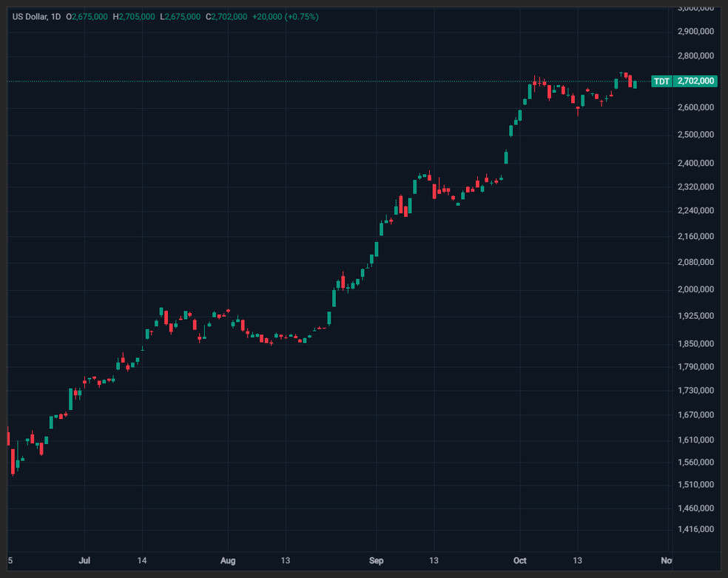This screenshot has width=728, height=578.
Task: Click the 14 date label on time axis
Action: coord(142,560)
